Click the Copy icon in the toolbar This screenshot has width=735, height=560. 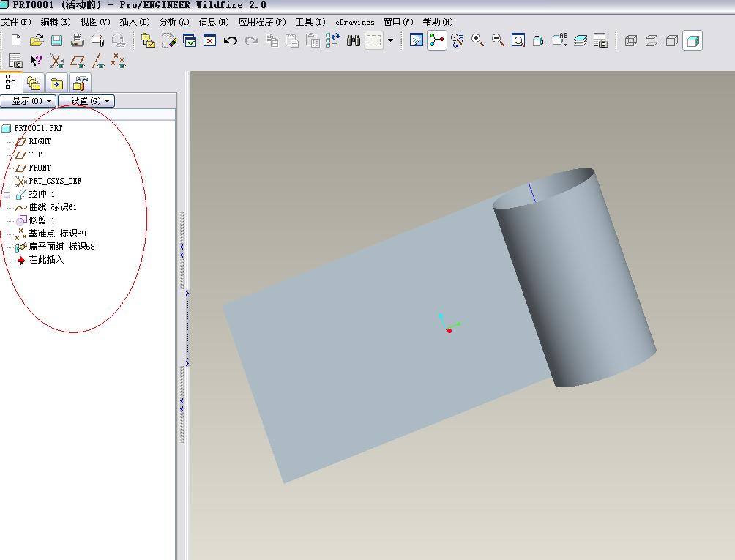pyautogui.click(x=272, y=40)
